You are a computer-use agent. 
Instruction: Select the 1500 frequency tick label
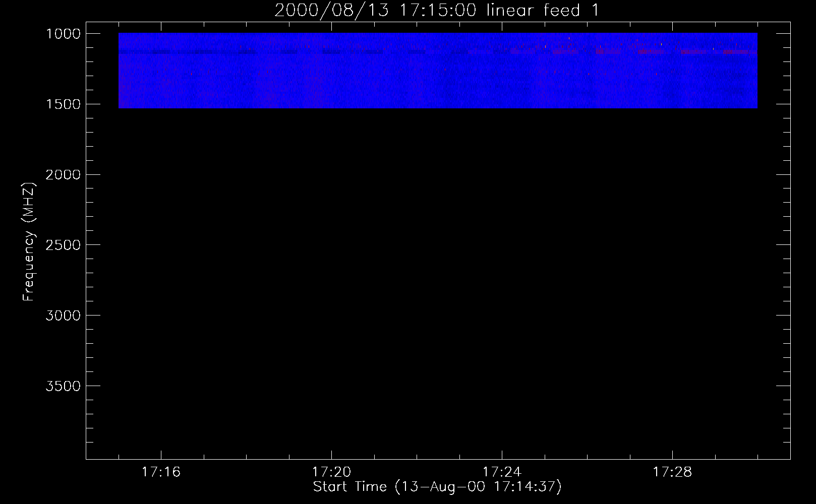coord(63,104)
